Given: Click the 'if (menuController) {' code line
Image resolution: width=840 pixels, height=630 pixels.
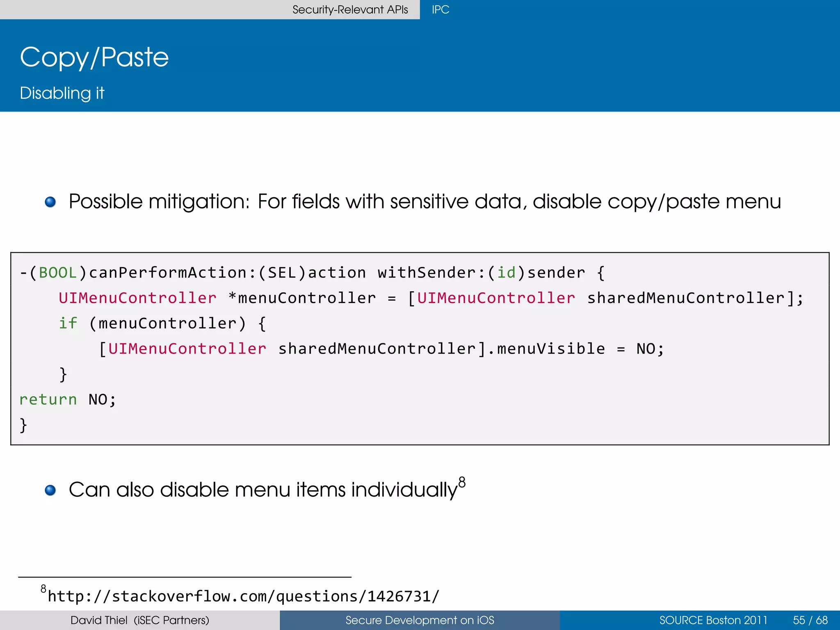Looking at the screenshot, I should click(x=162, y=324).
